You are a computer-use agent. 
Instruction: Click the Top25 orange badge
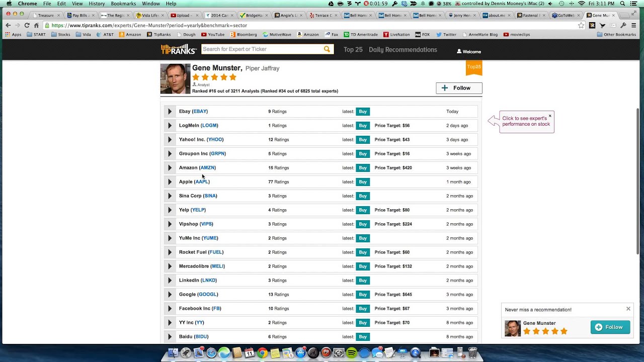474,68
